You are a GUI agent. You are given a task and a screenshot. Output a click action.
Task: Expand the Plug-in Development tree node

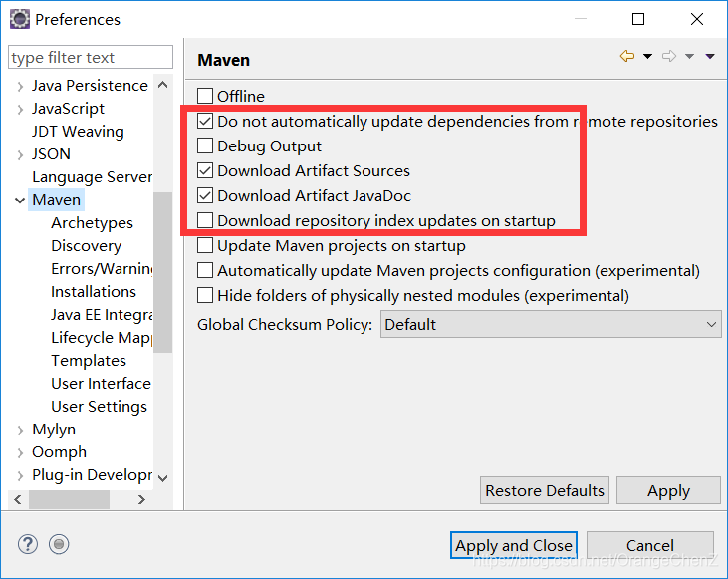coord(20,475)
